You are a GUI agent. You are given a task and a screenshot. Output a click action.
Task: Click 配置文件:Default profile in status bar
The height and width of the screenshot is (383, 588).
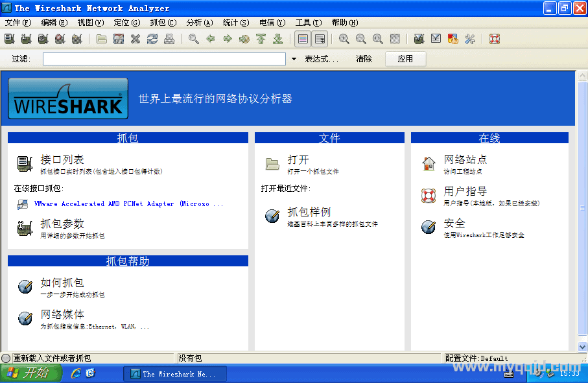pyautogui.click(x=476, y=358)
